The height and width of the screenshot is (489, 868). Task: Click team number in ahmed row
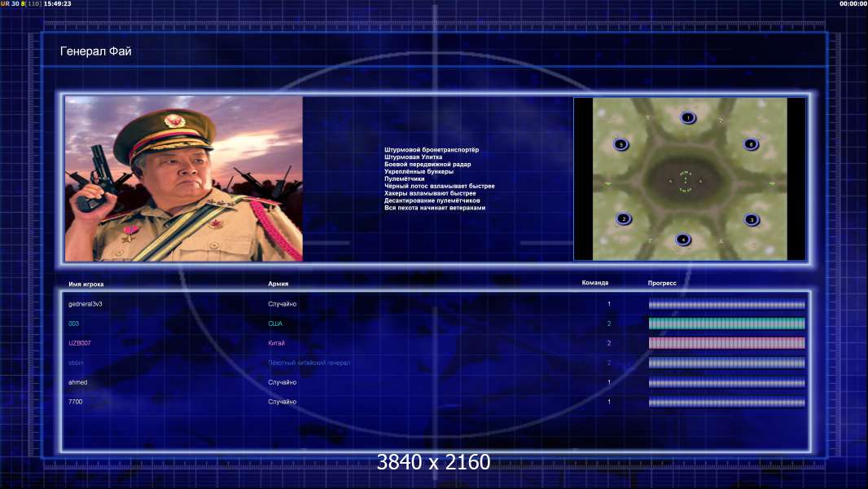[x=609, y=382]
